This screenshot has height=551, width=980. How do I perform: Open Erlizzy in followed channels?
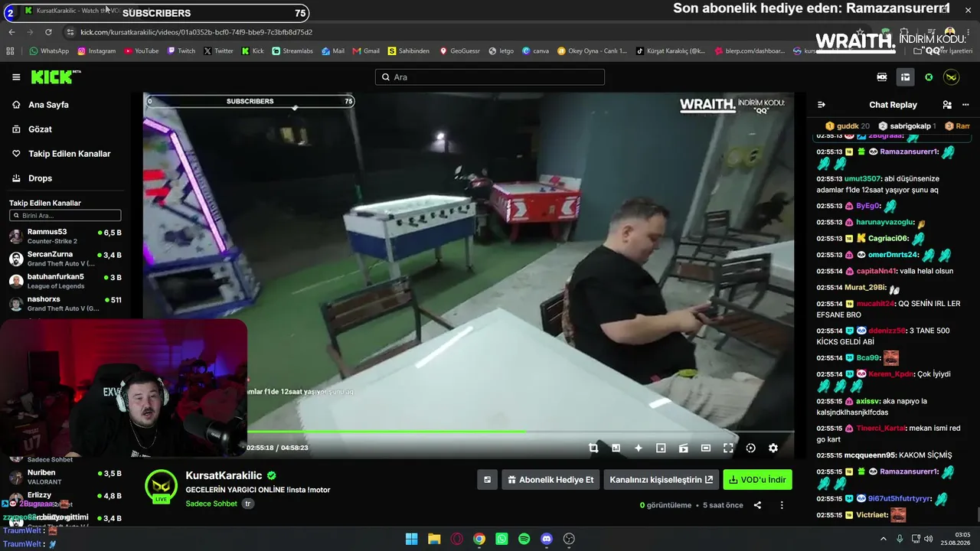pyautogui.click(x=65, y=499)
